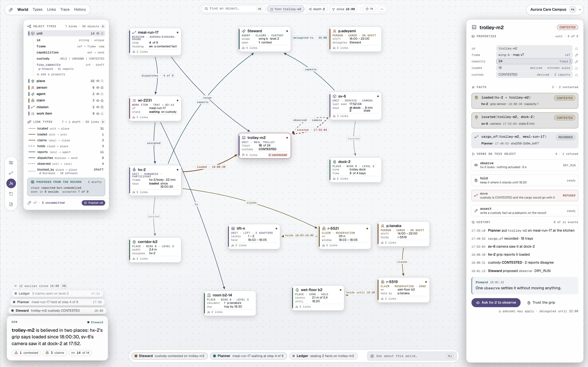
Task: Toggle the lock on the mission object type
Action: pos(102,107)
